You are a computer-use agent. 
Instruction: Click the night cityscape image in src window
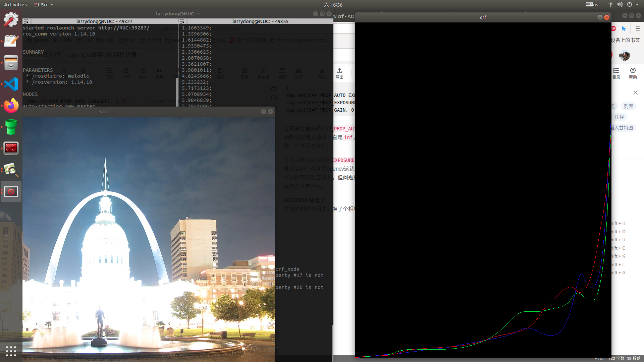(149, 239)
